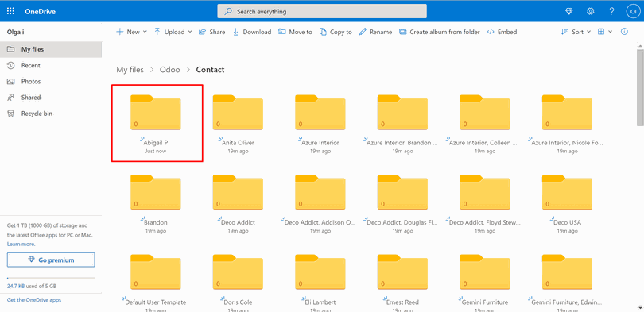The height and width of the screenshot is (312, 644).
Task: Click the storage usage progress bar
Action: pos(51,278)
